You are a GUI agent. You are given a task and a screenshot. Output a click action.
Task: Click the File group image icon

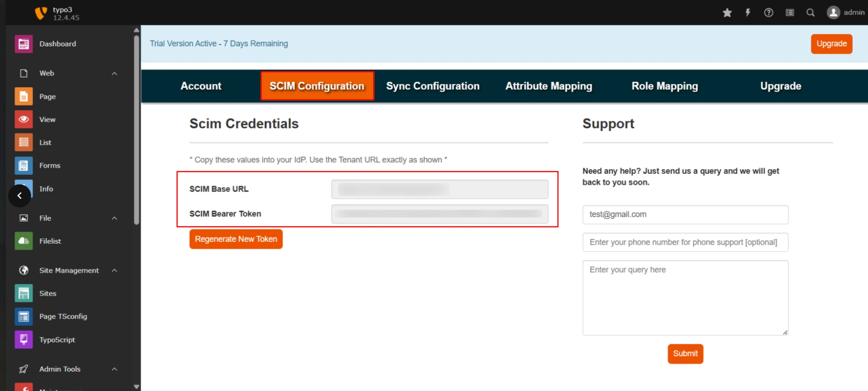23,218
